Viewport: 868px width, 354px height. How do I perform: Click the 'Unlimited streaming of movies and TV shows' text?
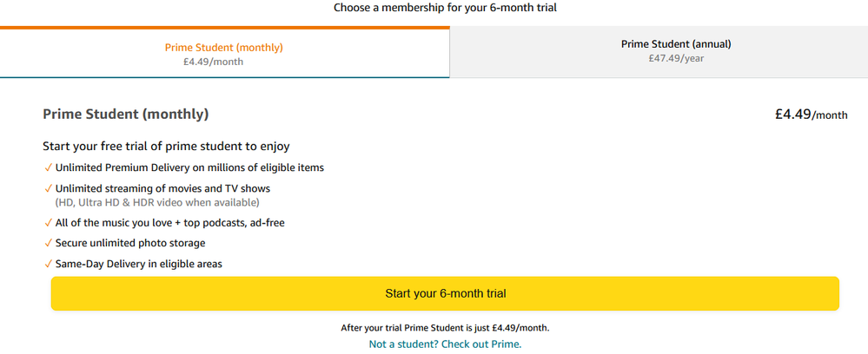point(162,188)
